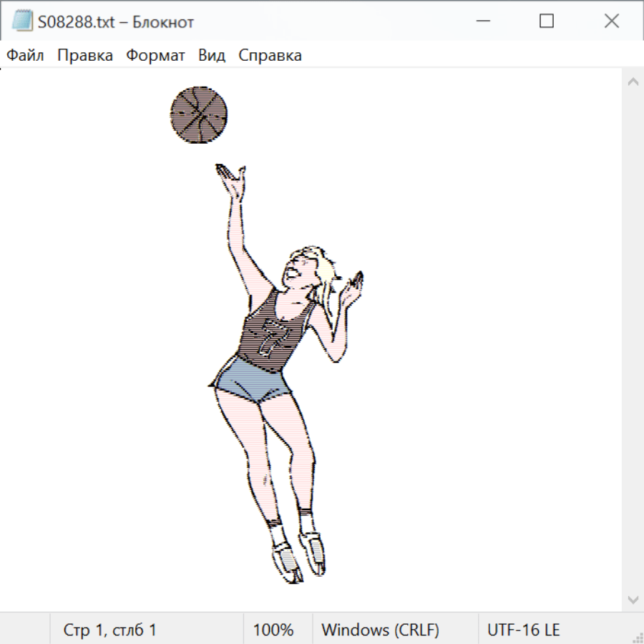Viewport: 644px width, 644px height.
Task: Maximize the Блокнот window
Action: tap(547, 21)
